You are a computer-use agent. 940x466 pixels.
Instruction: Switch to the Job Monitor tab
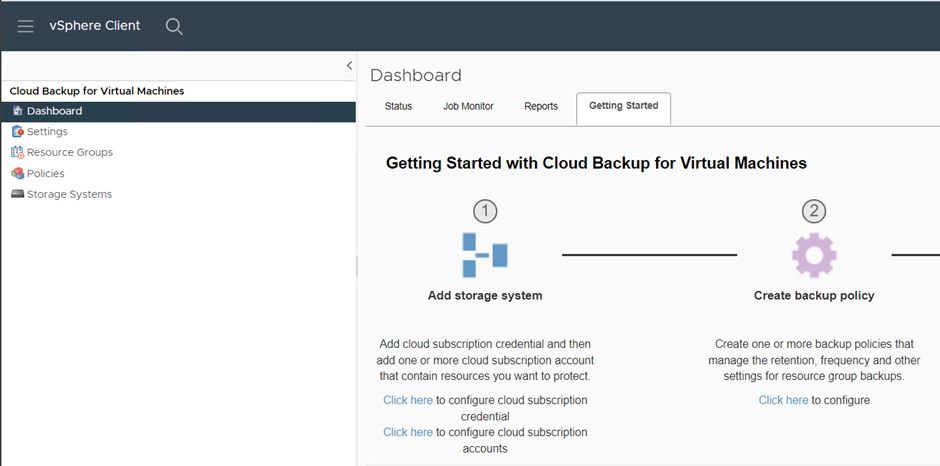[468, 106]
